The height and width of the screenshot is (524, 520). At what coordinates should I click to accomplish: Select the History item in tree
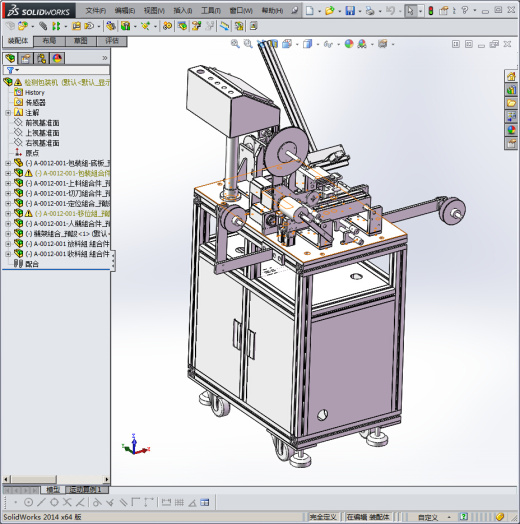coord(35,93)
